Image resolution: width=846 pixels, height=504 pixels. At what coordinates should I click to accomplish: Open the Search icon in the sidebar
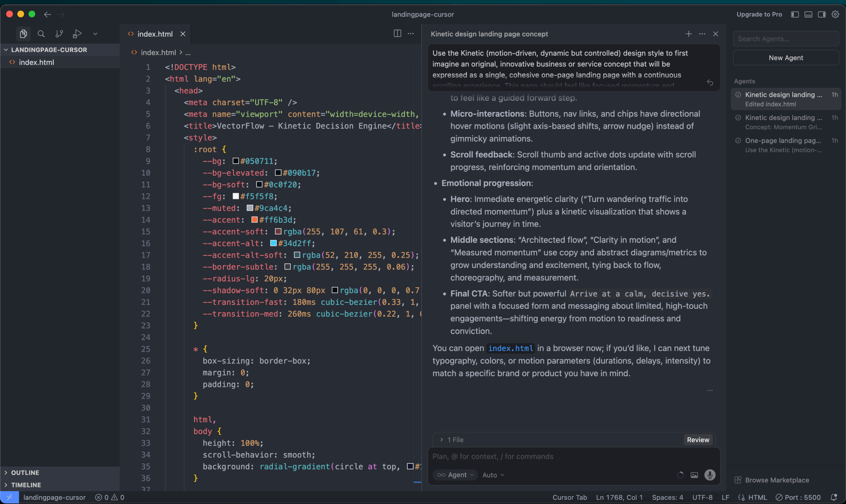point(41,34)
